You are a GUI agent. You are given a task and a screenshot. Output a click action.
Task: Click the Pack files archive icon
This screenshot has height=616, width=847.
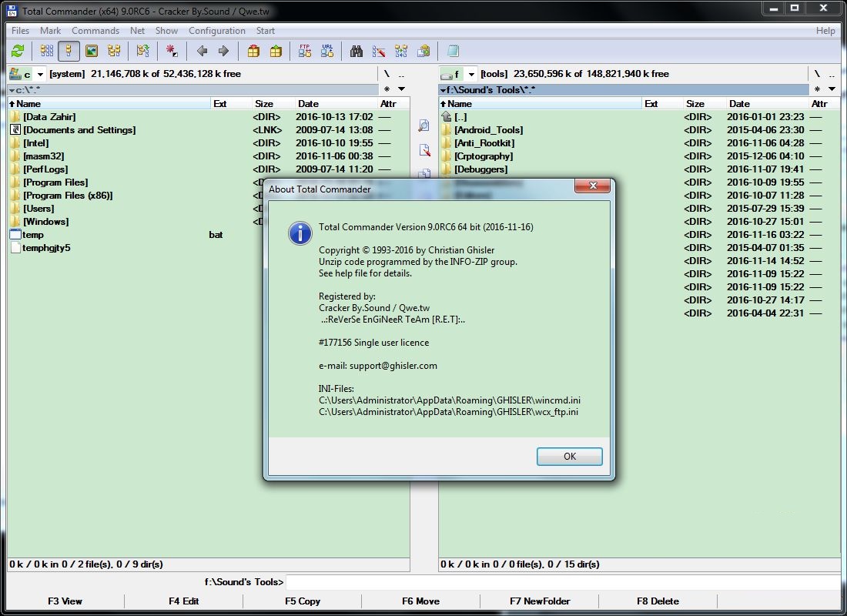click(x=253, y=52)
